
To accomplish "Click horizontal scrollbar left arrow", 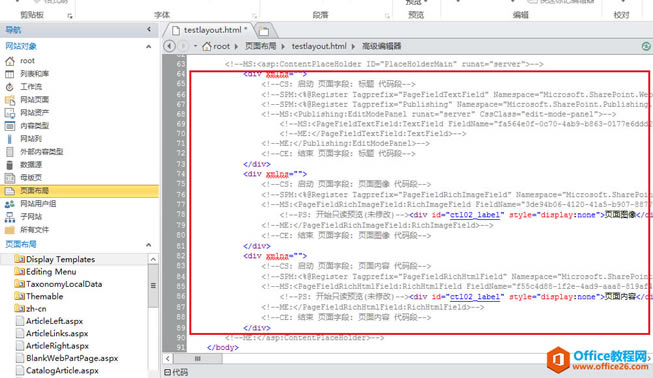I will [x=168, y=358].
